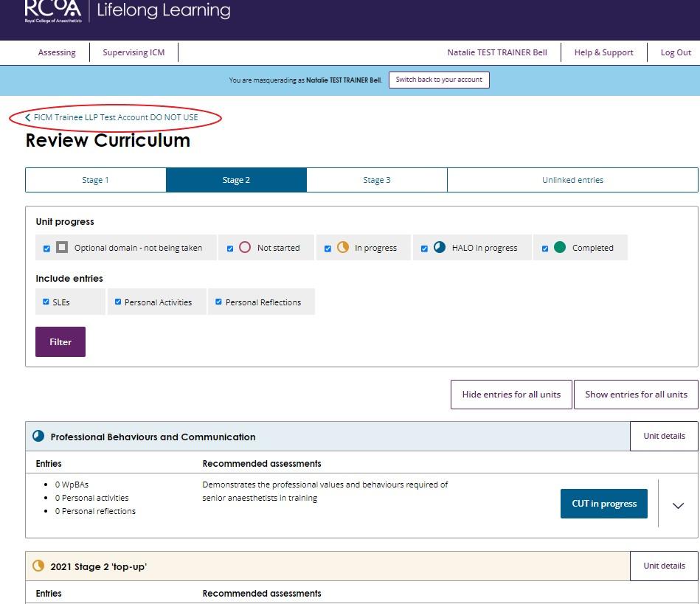This screenshot has height=604, width=700.
Task: Click the RCoA Lifelong Learning logo
Action: 127,12
